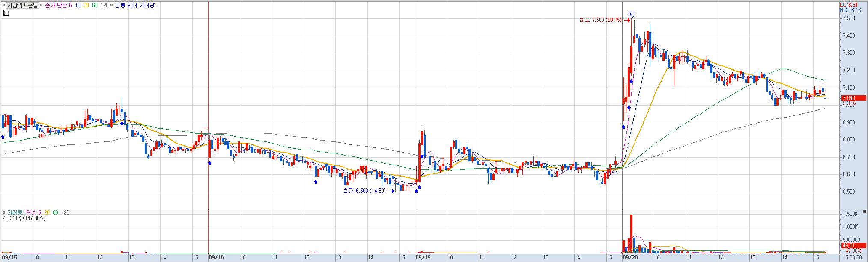
Task: Click the S sell signal marker at the peak
Action: pos(631,15)
